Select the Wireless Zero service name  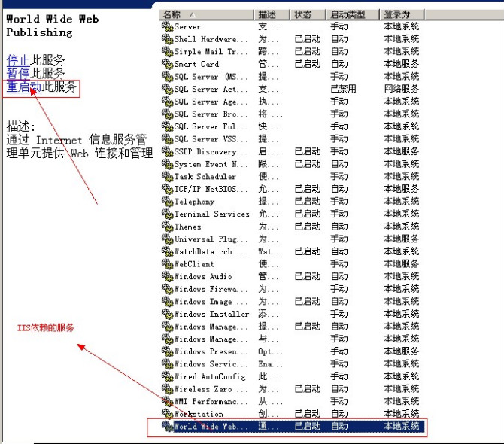[211, 389]
